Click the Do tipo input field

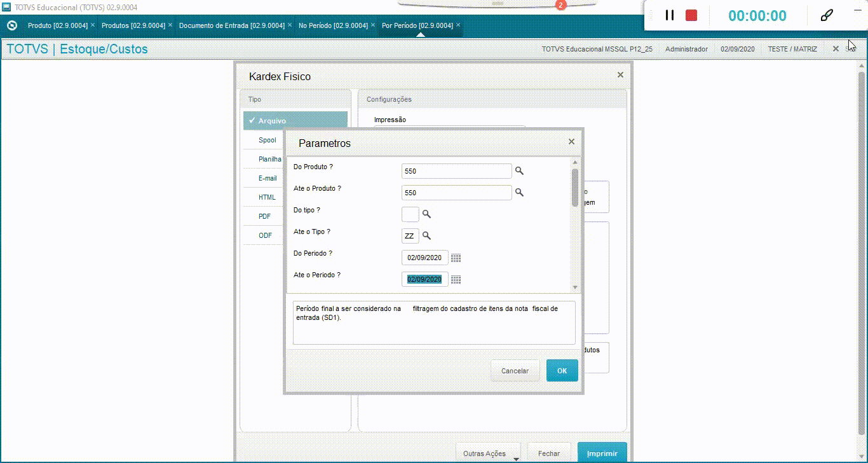click(x=410, y=214)
